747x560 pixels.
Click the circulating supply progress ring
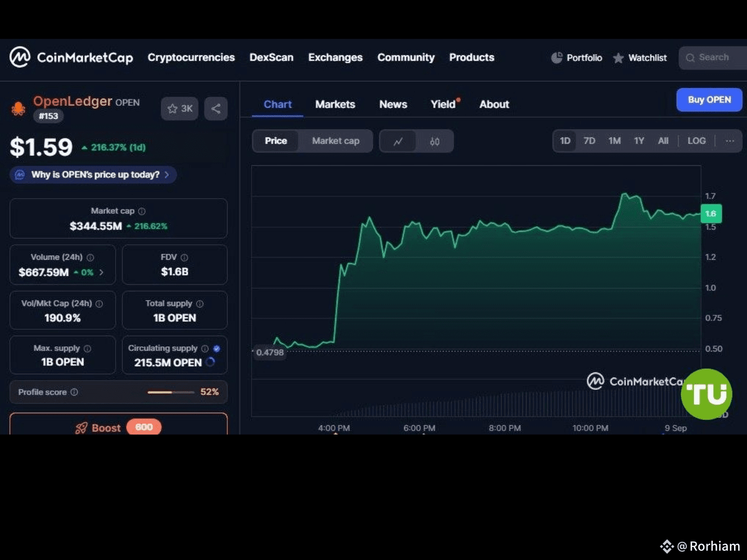point(210,362)
